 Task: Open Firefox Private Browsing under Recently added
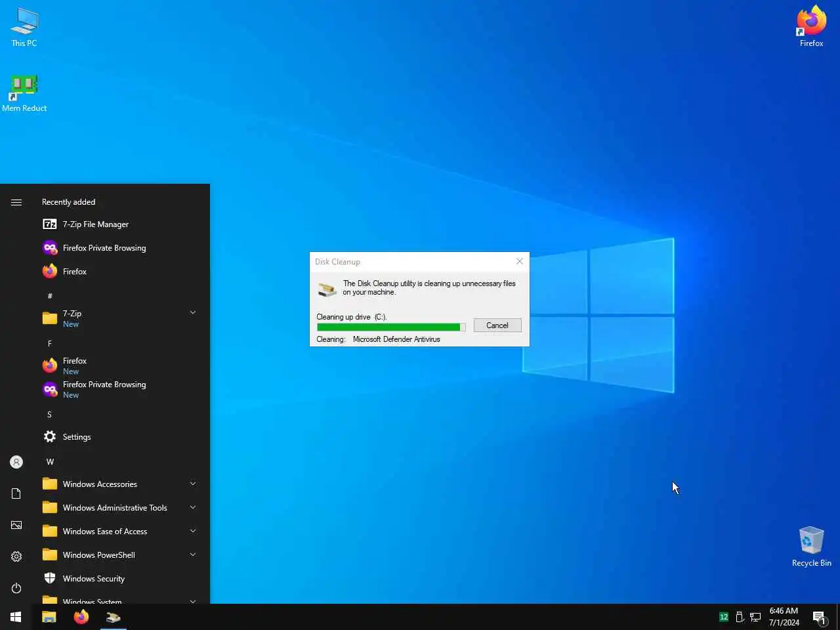click(119, 248)
